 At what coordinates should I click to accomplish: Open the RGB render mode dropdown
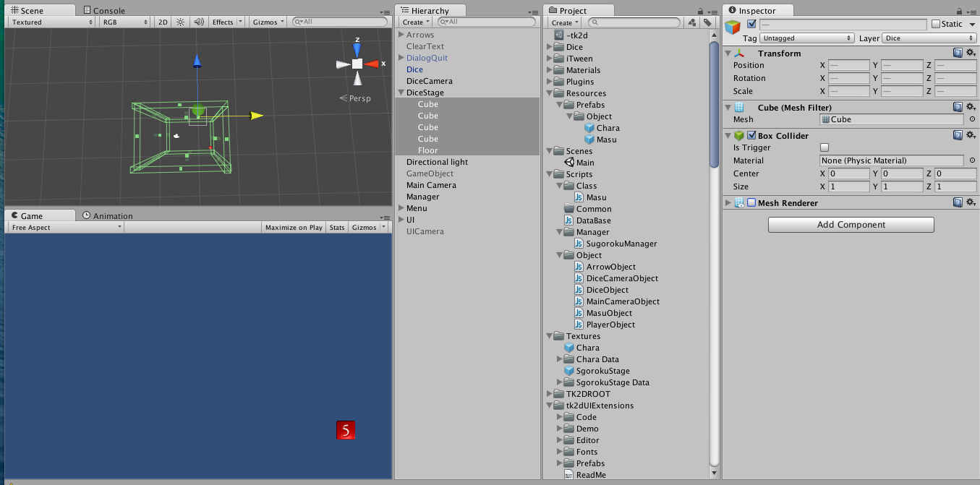coord(124,22)
